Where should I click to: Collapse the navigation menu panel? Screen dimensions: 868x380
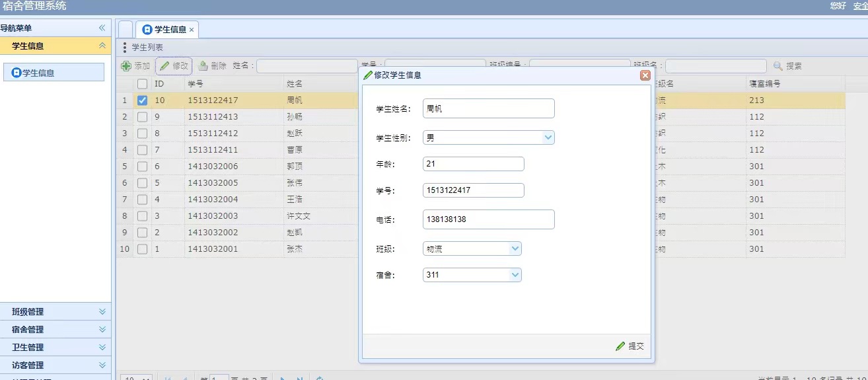[x=102, y=28]
